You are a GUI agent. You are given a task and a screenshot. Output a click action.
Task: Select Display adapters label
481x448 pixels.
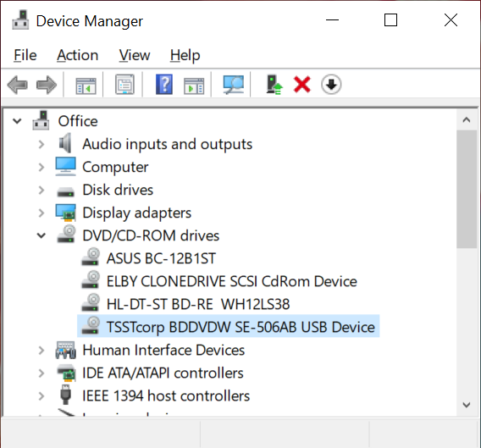pos(137,213)
